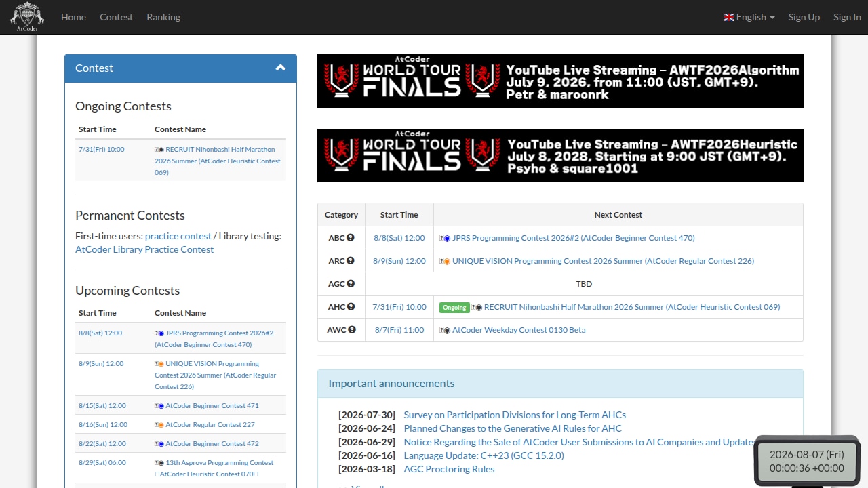
Task: Click the Ongoing Contests heading in the sidebar
Action: pos(123,106)
